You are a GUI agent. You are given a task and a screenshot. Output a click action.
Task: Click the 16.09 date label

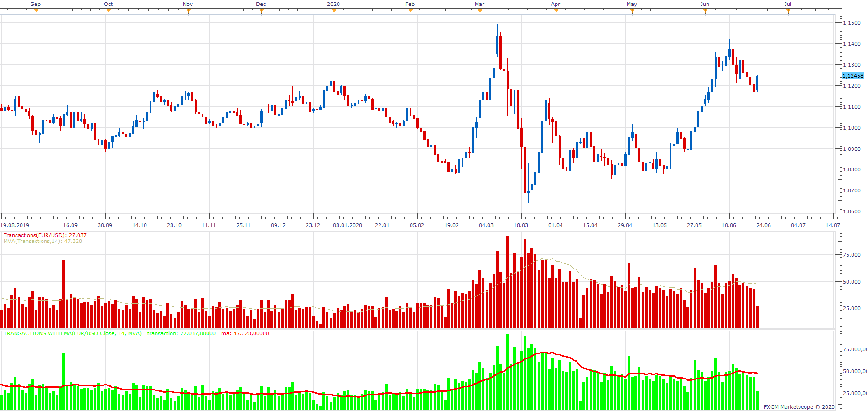[x=70, y=225]
